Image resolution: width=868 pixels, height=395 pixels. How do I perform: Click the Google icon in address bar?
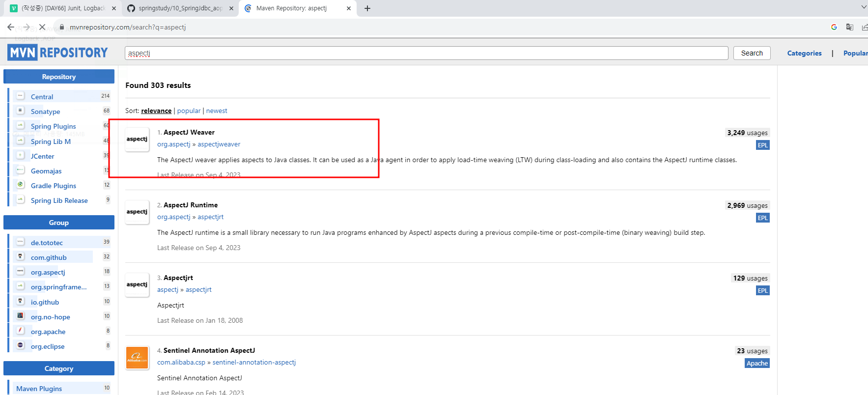click(x=834, y=27)
